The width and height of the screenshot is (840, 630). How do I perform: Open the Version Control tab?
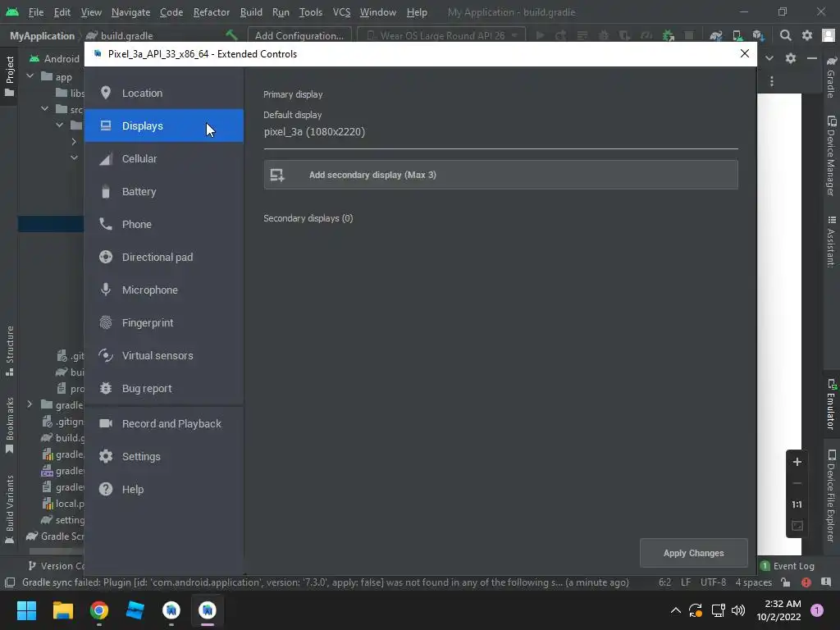tap(56, 566)
